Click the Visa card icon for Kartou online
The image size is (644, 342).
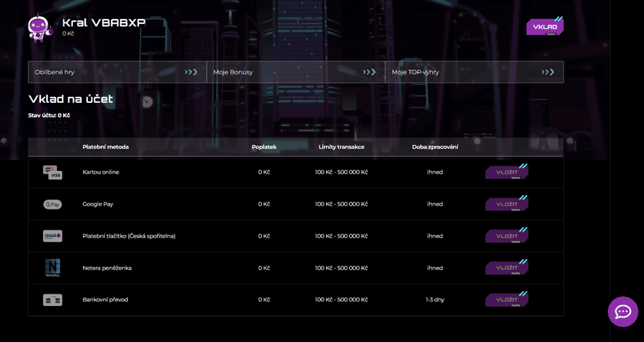coord(52,172)
